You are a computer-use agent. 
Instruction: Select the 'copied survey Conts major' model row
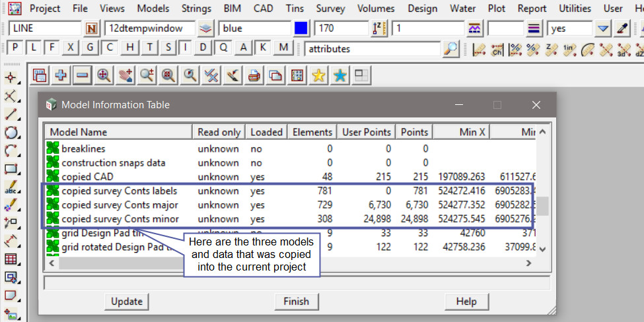[119, 205]
